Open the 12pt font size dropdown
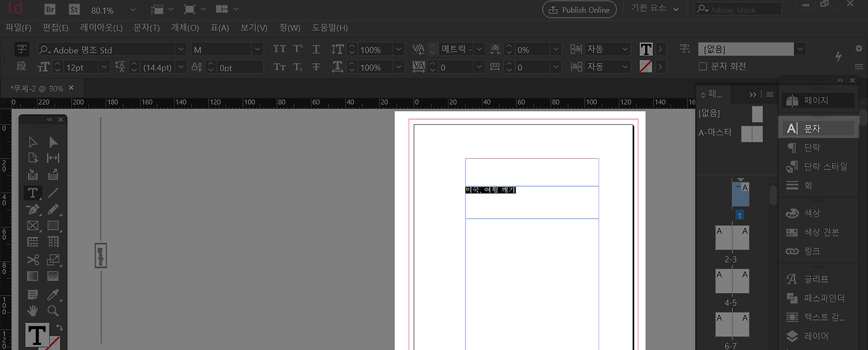Screen dimensions: 868x350 click(104, 67)
